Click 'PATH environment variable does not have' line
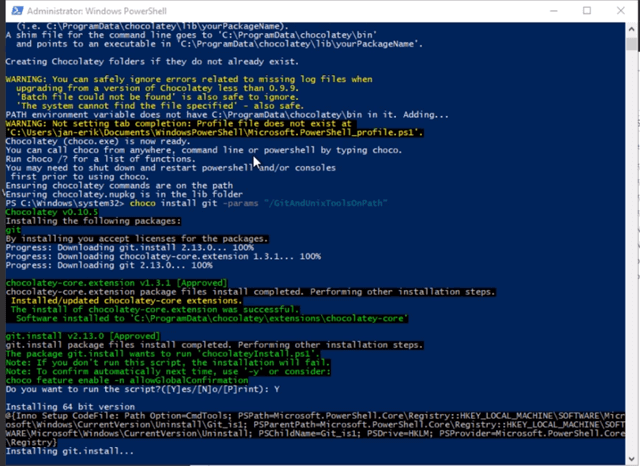 point(227,115)
